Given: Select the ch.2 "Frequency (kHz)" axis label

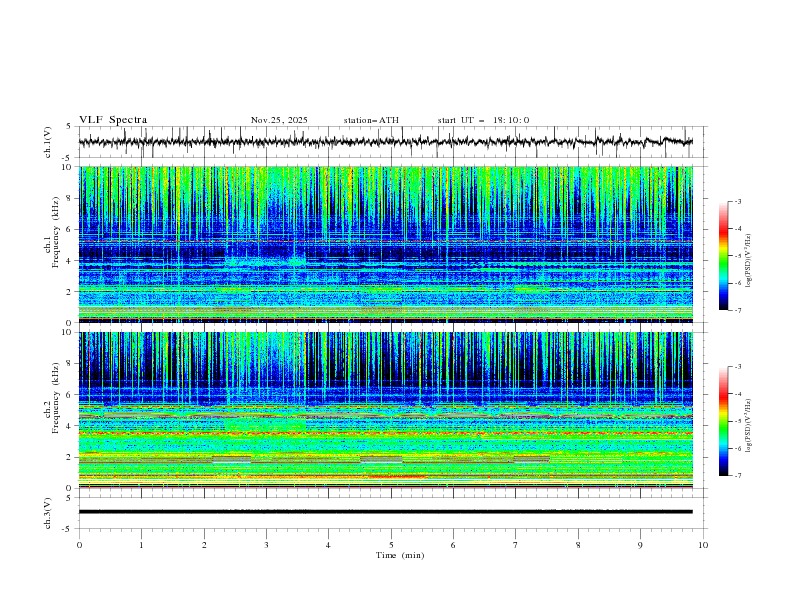Looking at the screenshot, I should [x=56, y=398].
